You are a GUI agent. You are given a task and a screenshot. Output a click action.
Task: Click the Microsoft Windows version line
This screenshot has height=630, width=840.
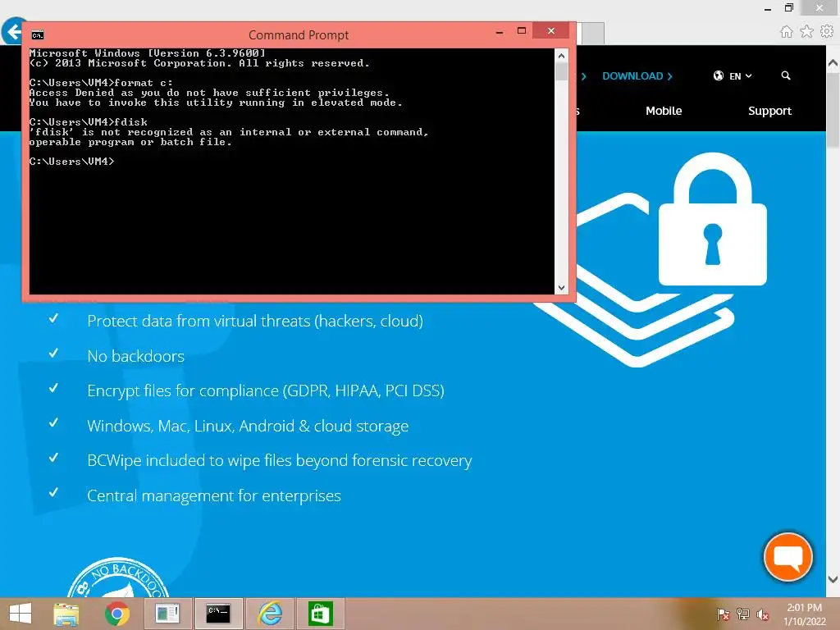(148, 53)
